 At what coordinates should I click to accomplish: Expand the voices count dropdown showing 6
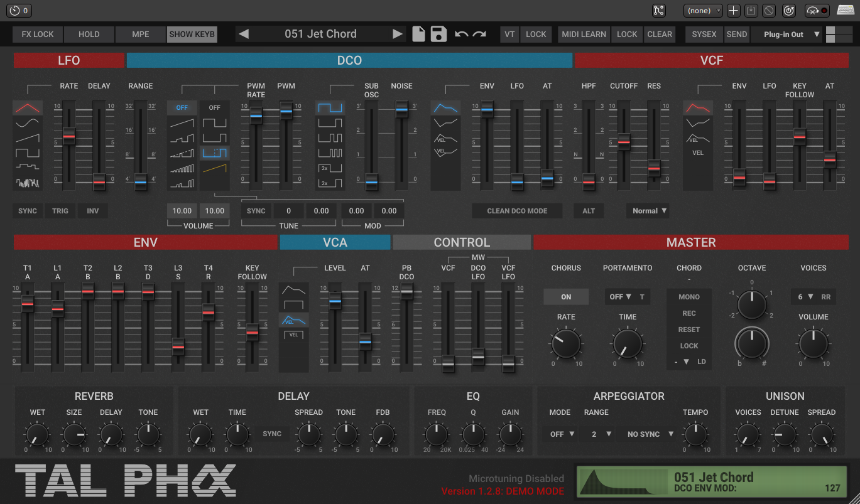point(804,297)
